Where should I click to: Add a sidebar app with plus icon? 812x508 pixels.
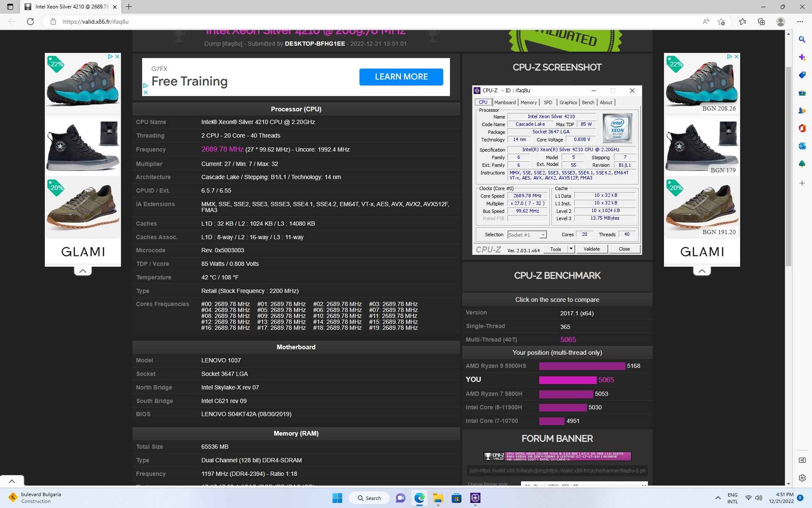(802, 183)
